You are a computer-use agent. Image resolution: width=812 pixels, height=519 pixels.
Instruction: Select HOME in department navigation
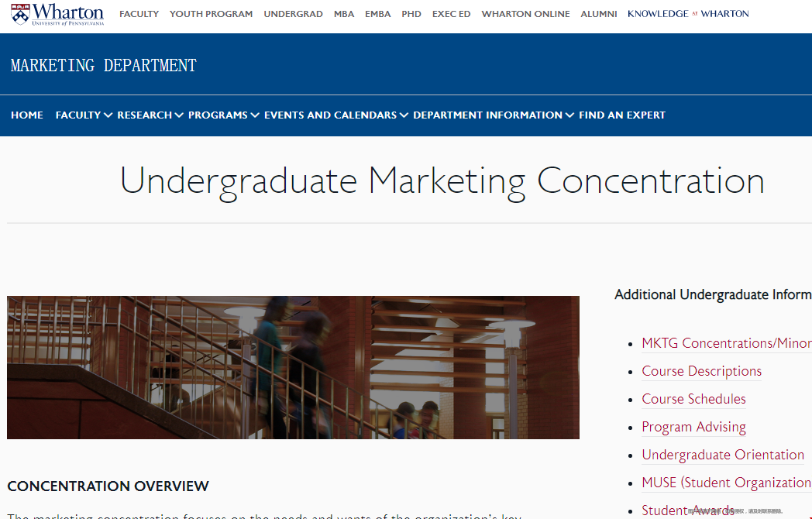point(27,115)
